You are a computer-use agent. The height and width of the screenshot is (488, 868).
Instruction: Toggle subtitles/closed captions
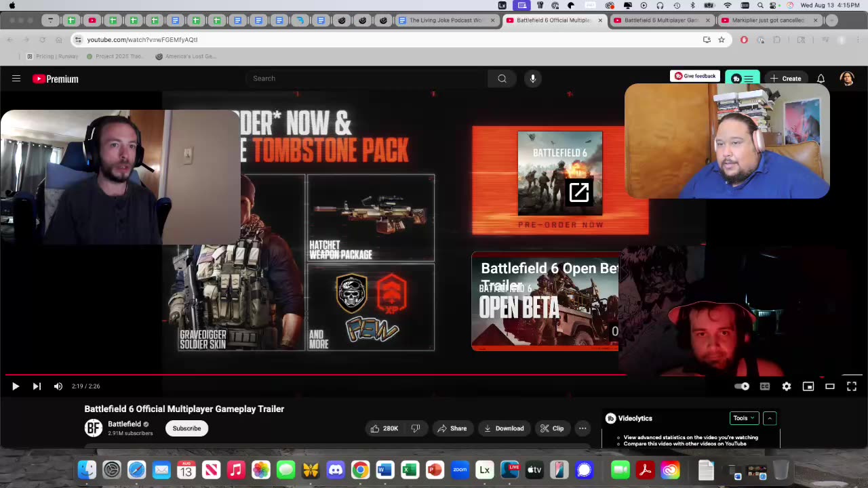[x=765, y=386]
